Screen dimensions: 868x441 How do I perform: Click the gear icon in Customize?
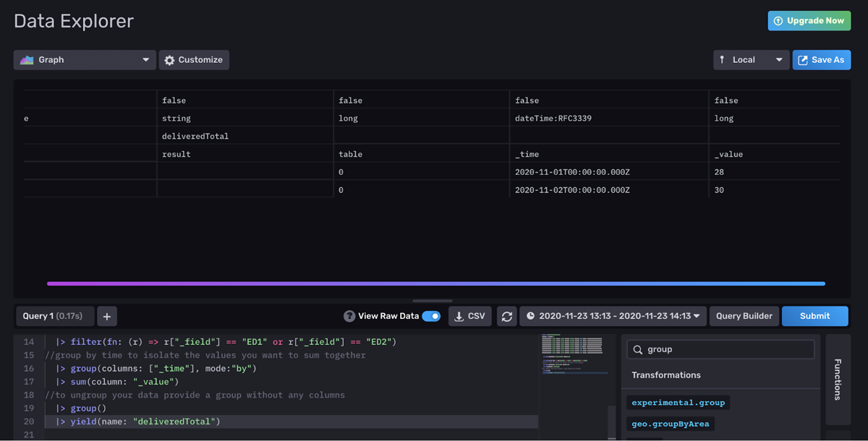tap(170, 60)
